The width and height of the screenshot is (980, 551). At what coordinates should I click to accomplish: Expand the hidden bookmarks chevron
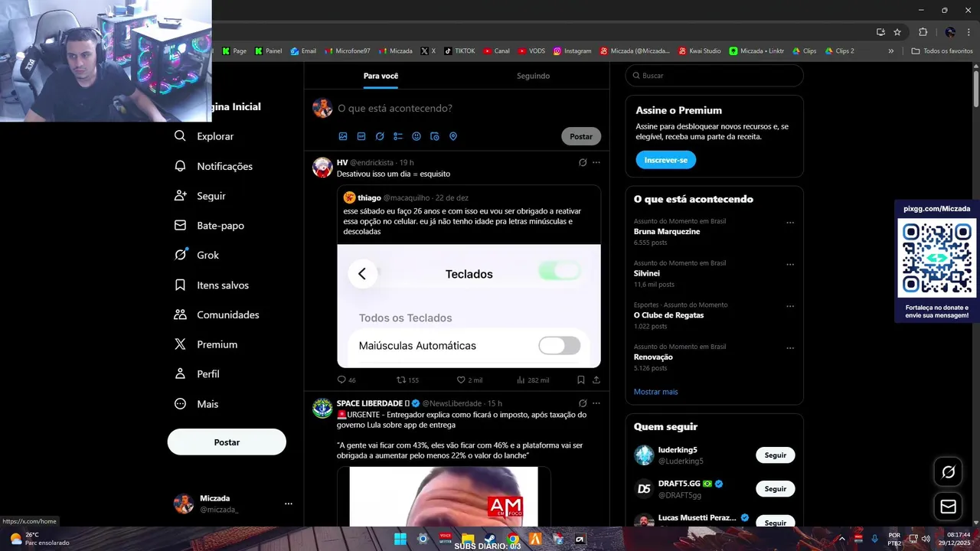click(x=890, y=51)
